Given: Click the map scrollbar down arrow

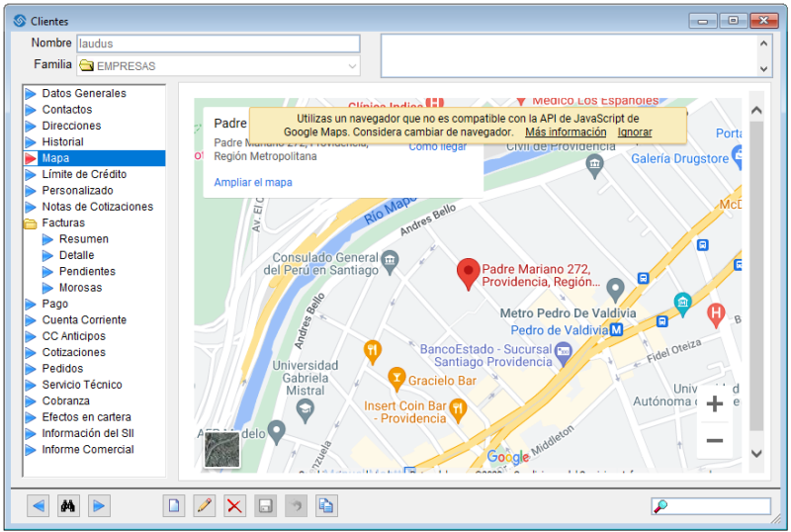Looking at the screenshot, I should tap(756, 453).
